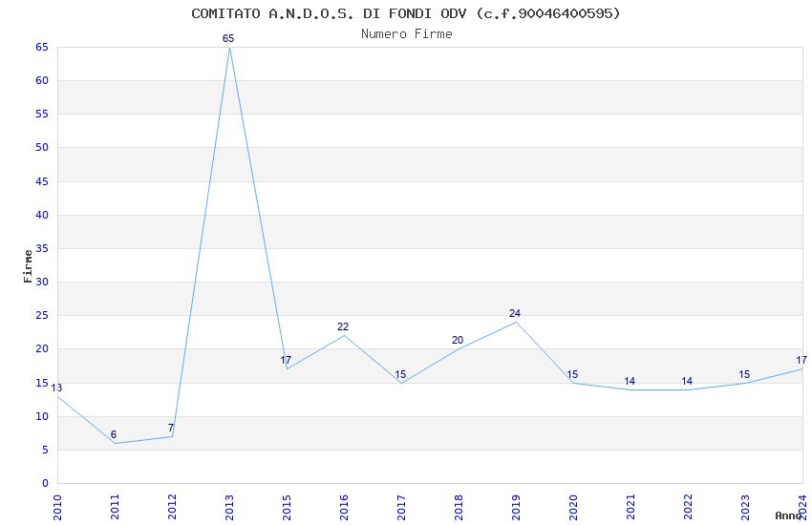Click the y-axis value 65
The image size is (812, 525).
point(42,47)
